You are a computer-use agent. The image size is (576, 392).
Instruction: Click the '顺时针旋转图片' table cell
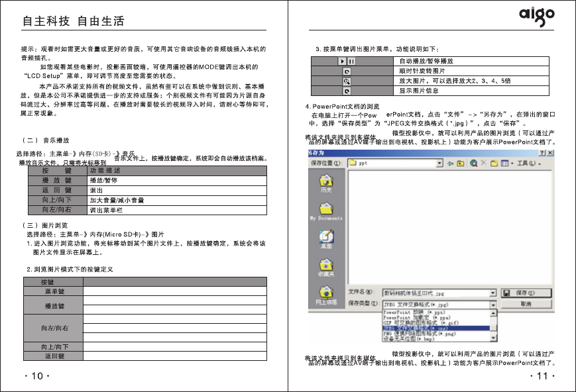tap(471, 71)
